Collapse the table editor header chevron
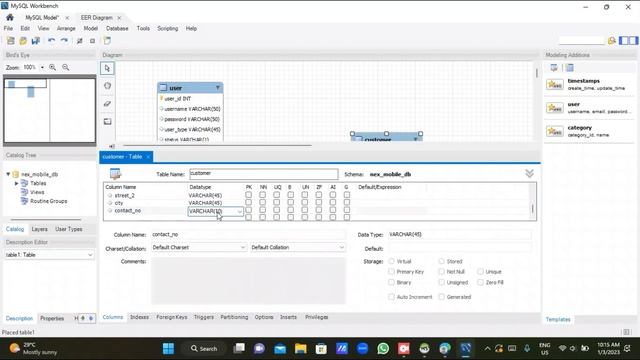640x360 pixels. (529, 173)
